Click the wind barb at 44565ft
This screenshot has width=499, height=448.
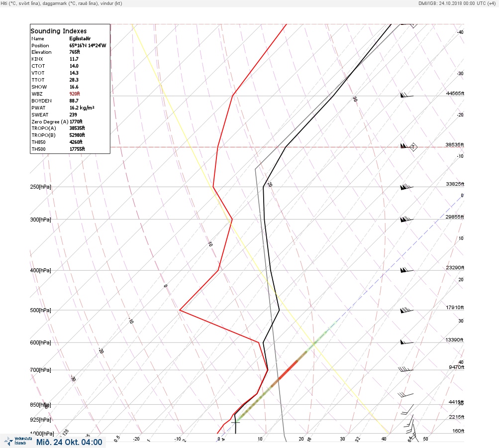click(406, 95)
